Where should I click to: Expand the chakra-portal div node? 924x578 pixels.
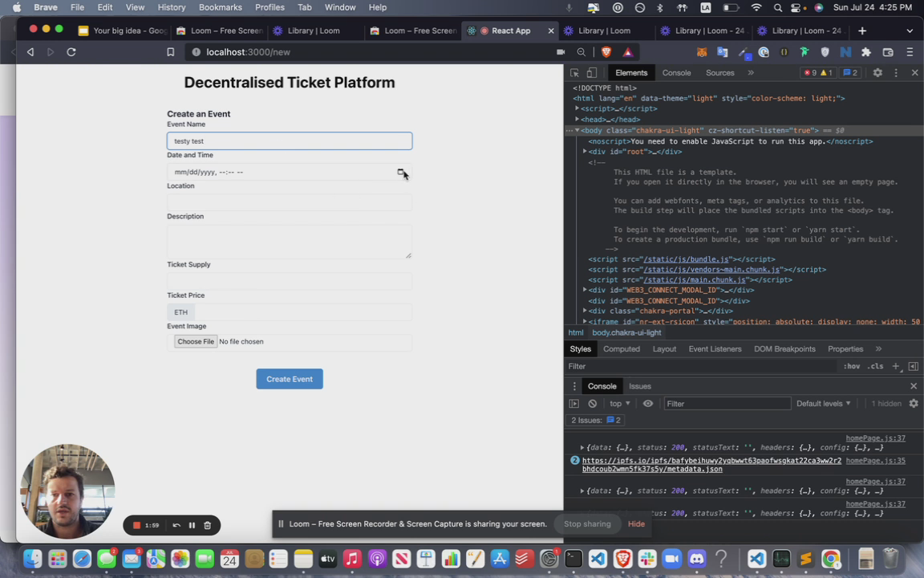[x=586, y=311]
